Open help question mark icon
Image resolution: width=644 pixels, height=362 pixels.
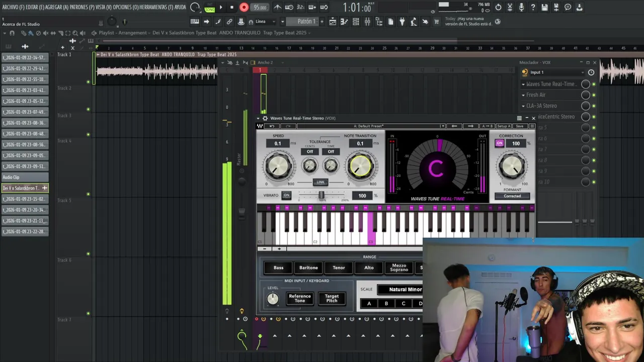pyautogui.click(x=533, y=7)
